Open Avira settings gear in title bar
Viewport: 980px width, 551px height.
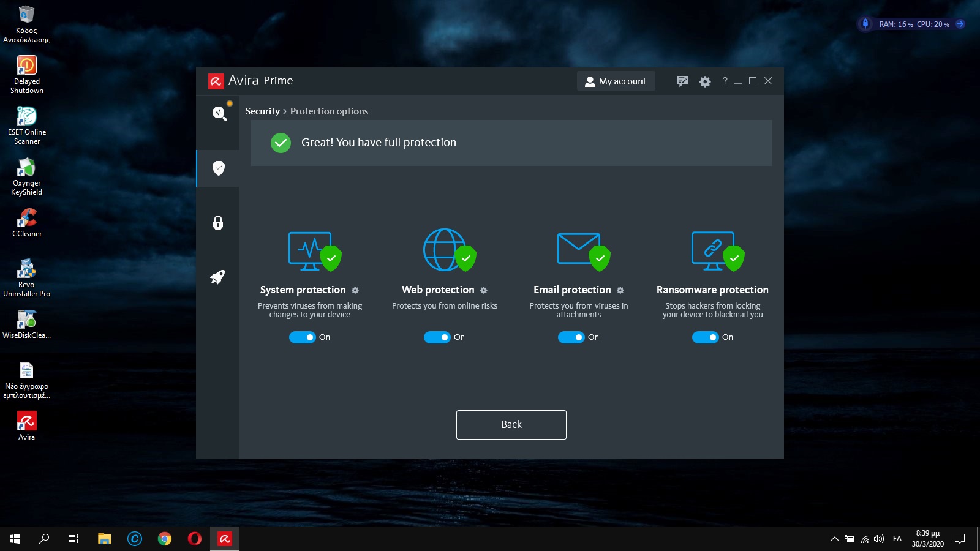(705, 81)
